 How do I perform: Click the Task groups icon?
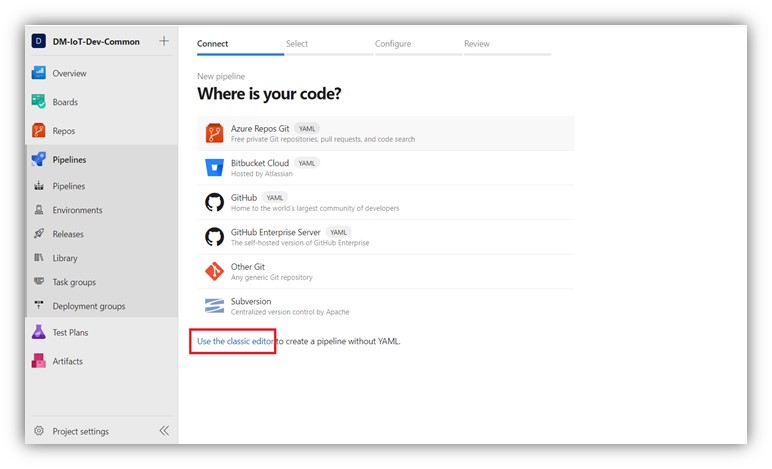click(x=39, y=281)
